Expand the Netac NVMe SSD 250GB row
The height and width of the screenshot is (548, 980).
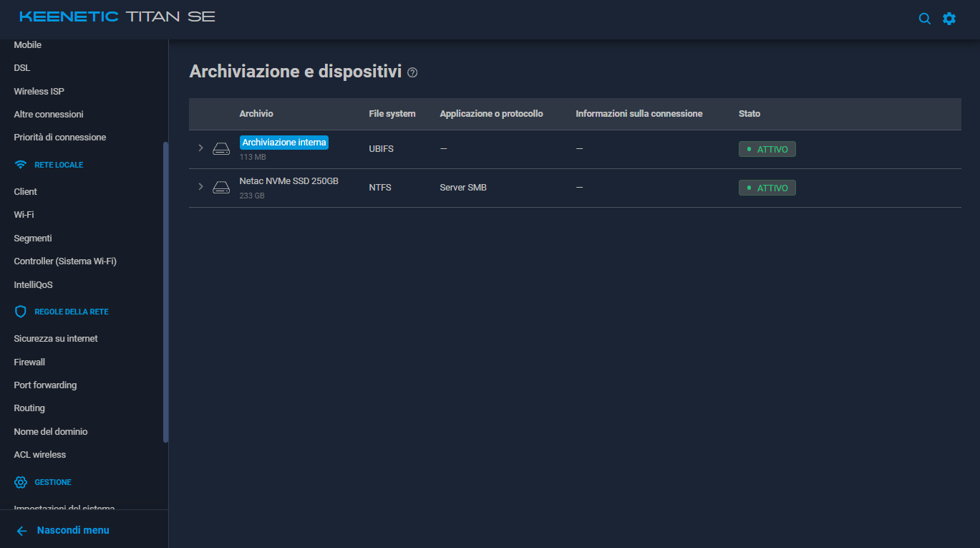click(x=200, y=186)
